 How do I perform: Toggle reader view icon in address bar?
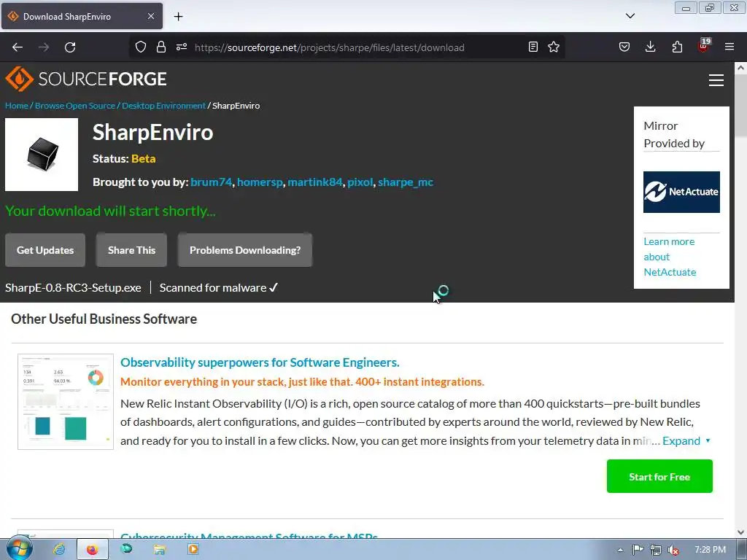533,47
